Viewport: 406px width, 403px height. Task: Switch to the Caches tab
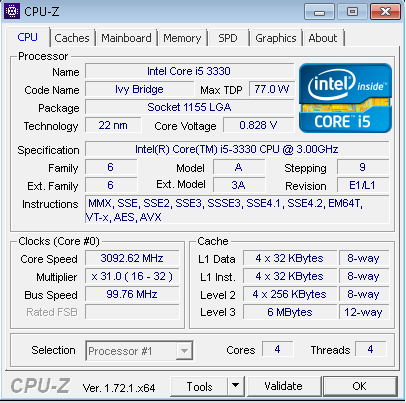pyautogui.click(x=72, y=38)
